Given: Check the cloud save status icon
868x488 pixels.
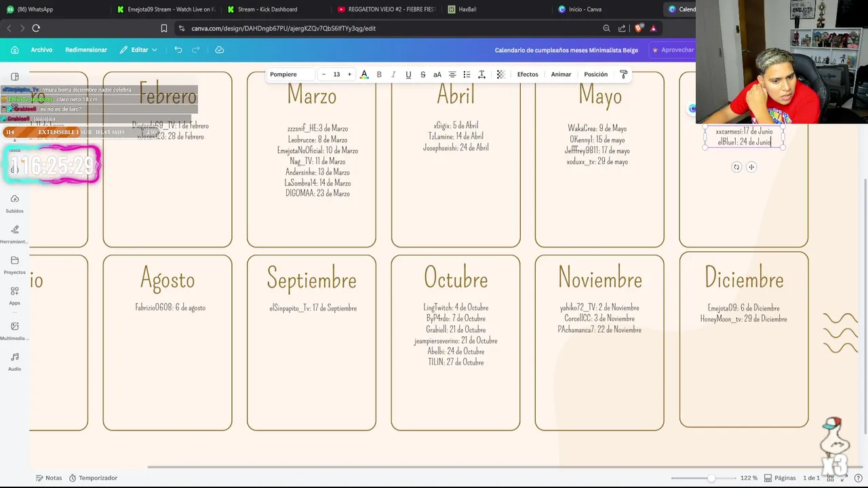Looking at the screenshot, I should click(220, 49).
